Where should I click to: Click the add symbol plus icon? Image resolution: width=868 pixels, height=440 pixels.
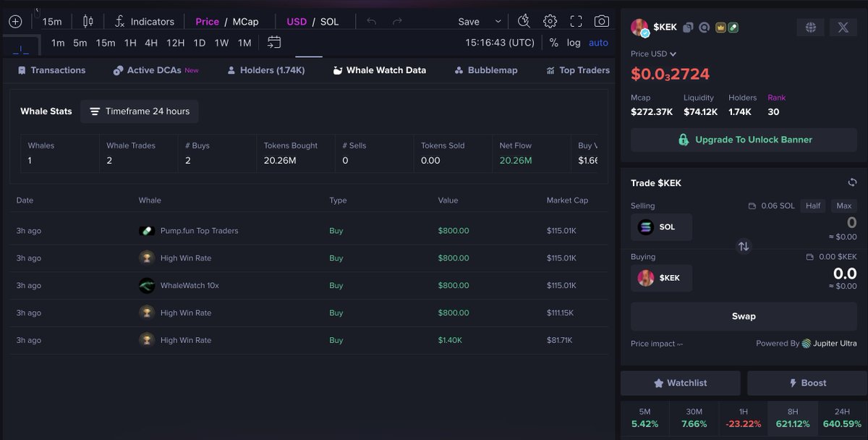click(x=15, y=22)
